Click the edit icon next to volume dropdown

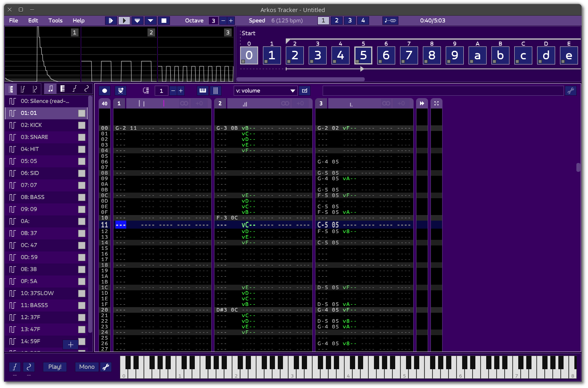tap(305, 91)
